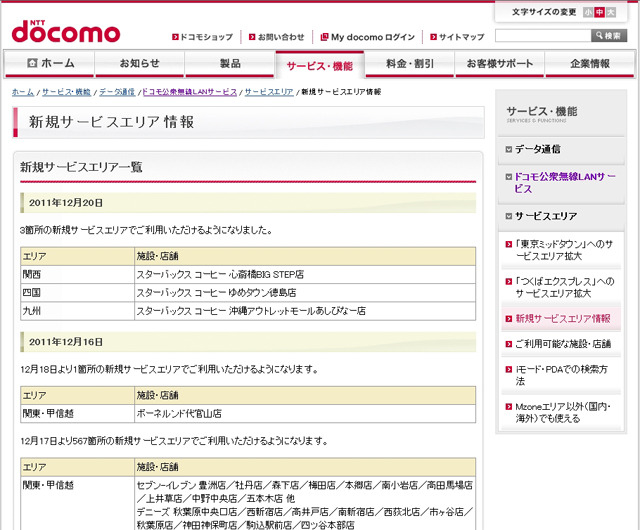Open the 製品 navigation tab
The width and height of the screenshot is (640, 530).
[x=230, y=63]
